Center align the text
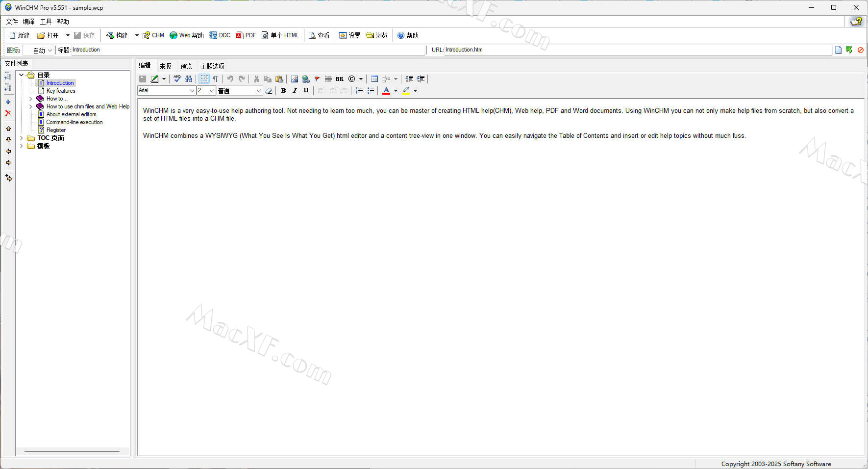This screenshot has height=469, width=868. coord(332,91)
